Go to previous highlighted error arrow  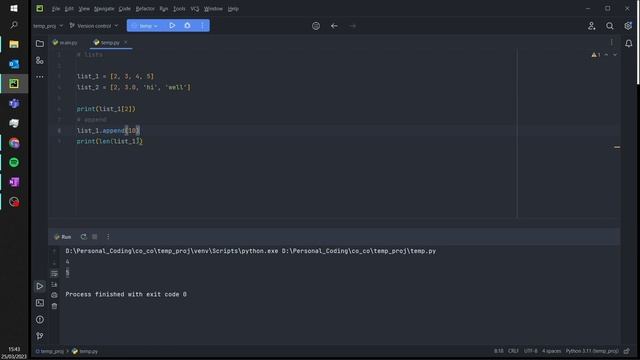(606, 55)
